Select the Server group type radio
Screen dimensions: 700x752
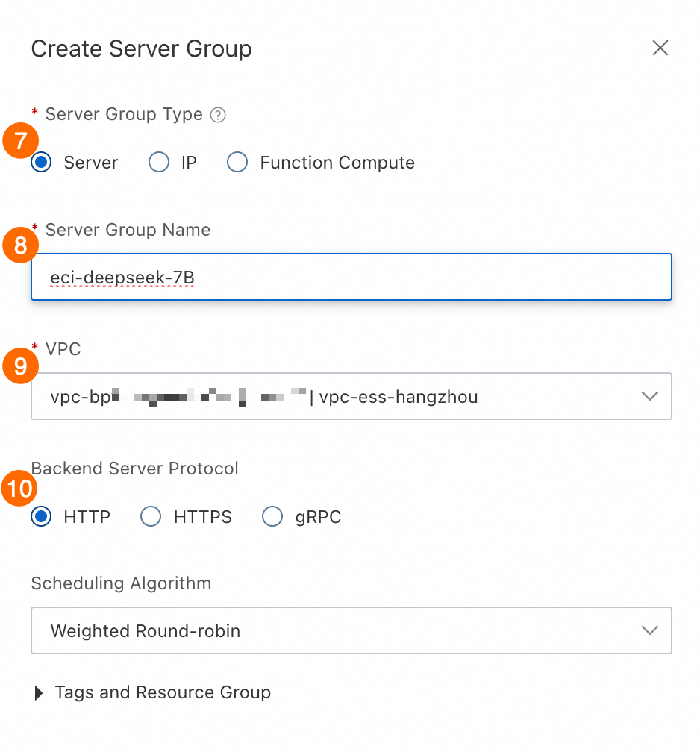pos(42,163)
